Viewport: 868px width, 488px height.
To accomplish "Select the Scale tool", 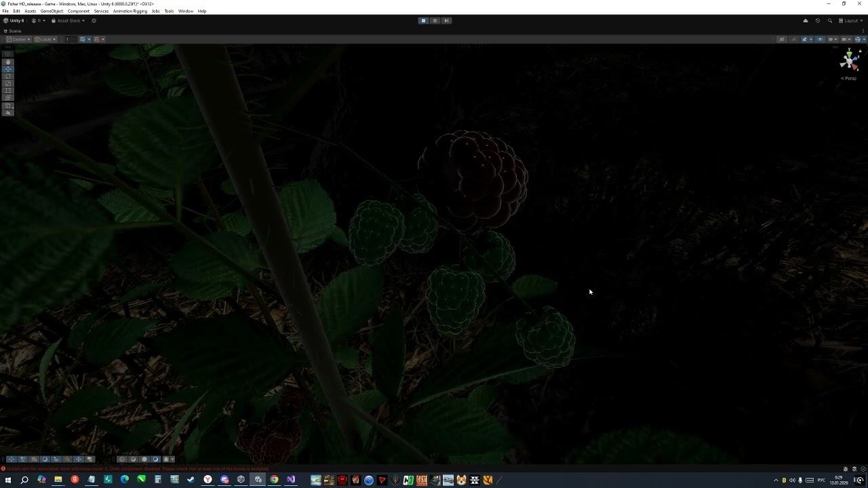I will [8, 83].
